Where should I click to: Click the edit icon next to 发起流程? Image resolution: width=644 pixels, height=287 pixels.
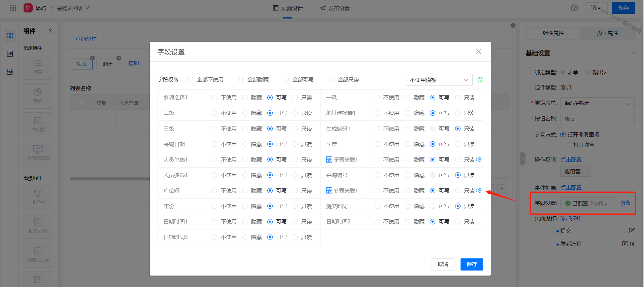point(625,244)
